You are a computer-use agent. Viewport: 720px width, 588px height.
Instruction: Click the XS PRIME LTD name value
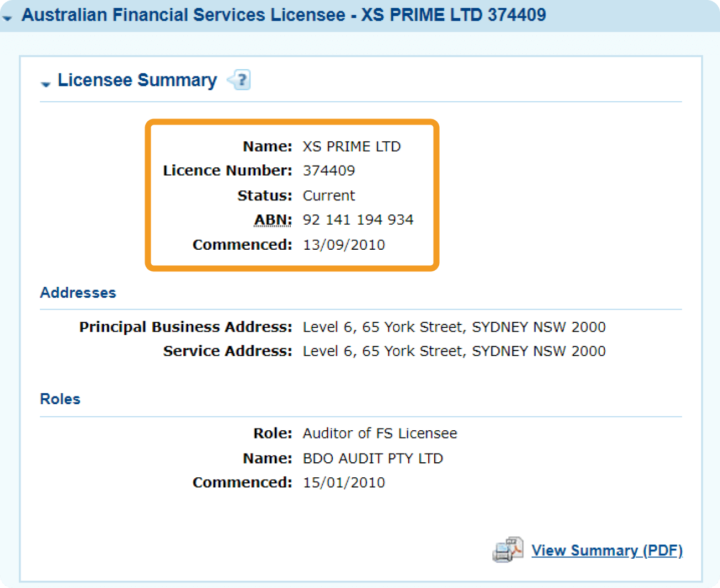click(352, 146)
